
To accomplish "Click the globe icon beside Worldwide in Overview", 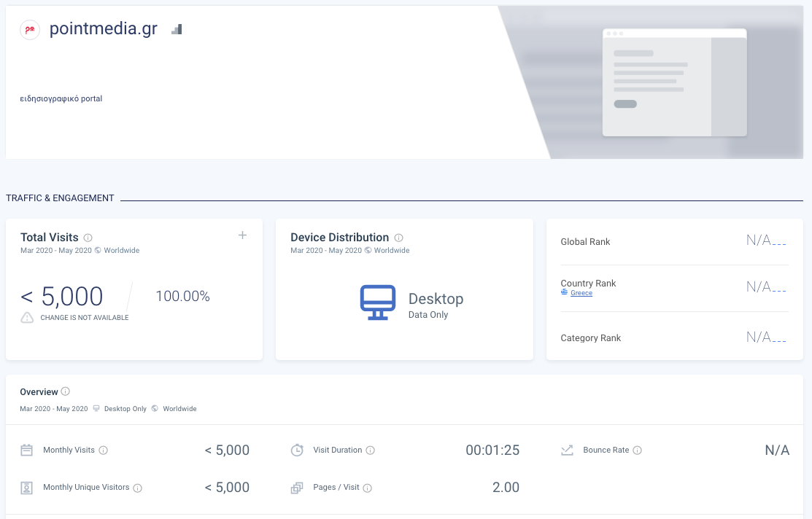I will [155, 409].
